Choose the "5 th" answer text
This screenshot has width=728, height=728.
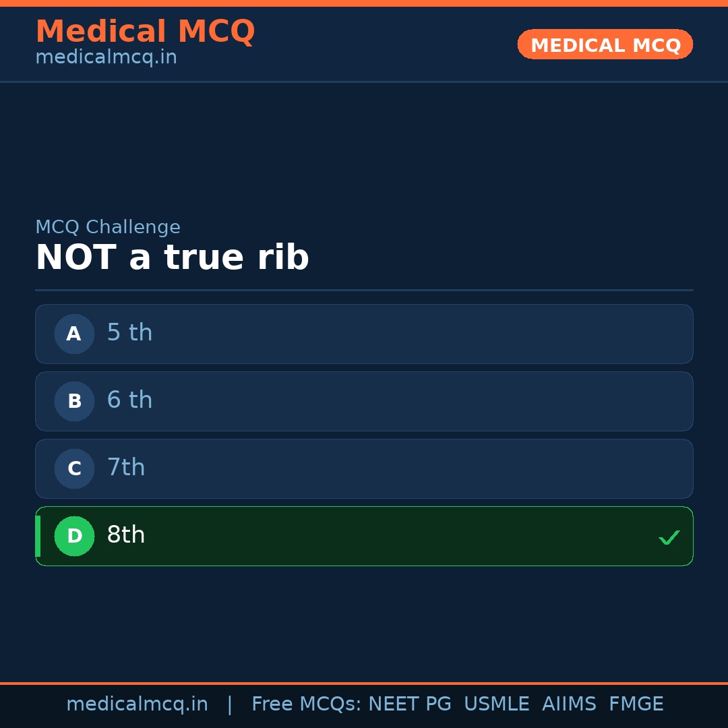(129, 333)
